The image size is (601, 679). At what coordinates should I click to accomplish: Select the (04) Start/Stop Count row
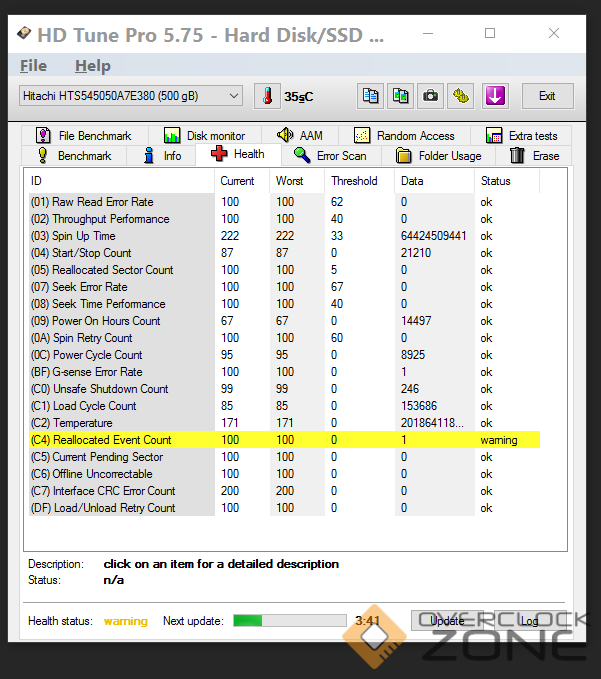284,253
